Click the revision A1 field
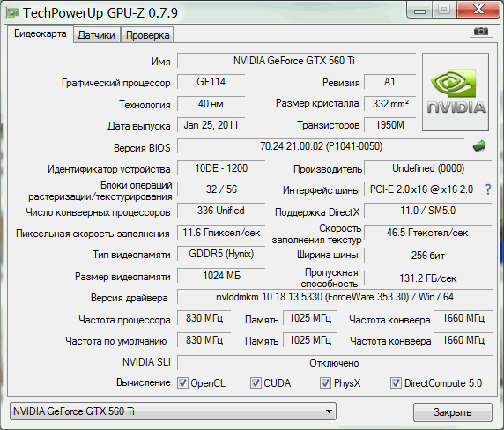Viewport: 504px width, 430px height. click(x=389, y=82)
